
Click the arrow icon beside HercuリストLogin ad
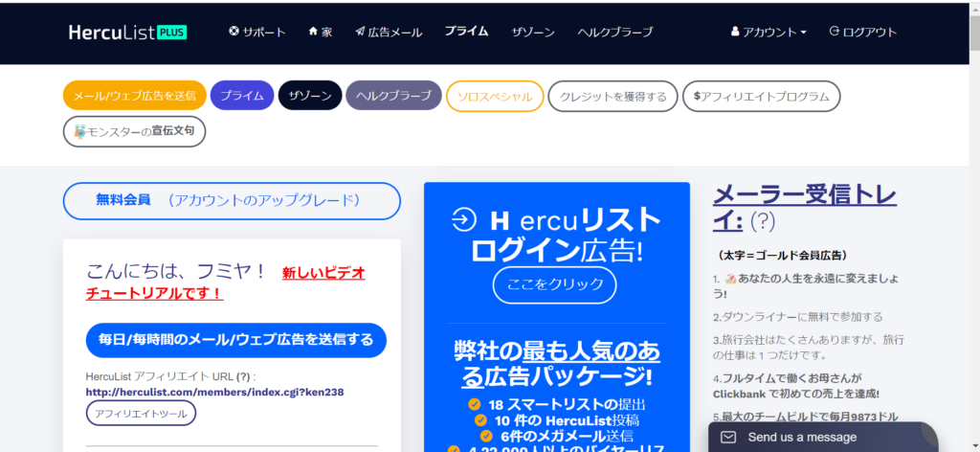(x=463, y=220)
